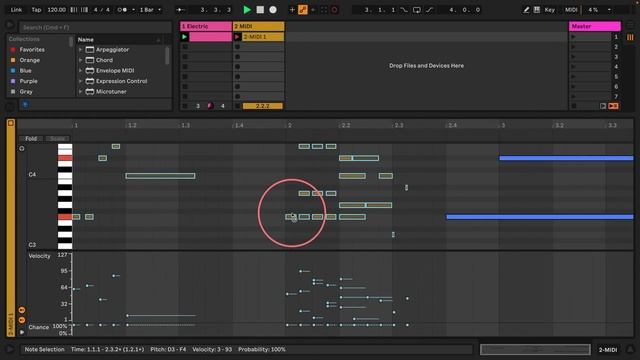Click the Search (Cmd + F) browser field
The image size is (640, 360).
[x=95, y=27]
